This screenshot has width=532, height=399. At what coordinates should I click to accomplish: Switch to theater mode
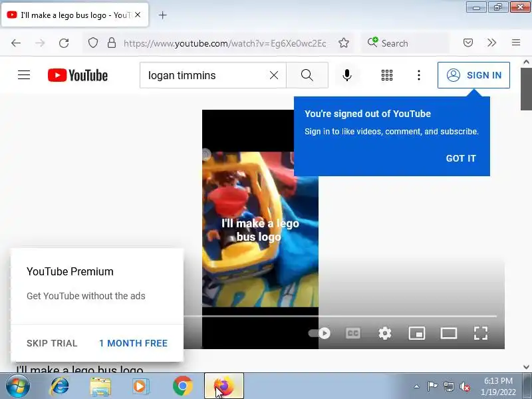[x=448, y=333]
